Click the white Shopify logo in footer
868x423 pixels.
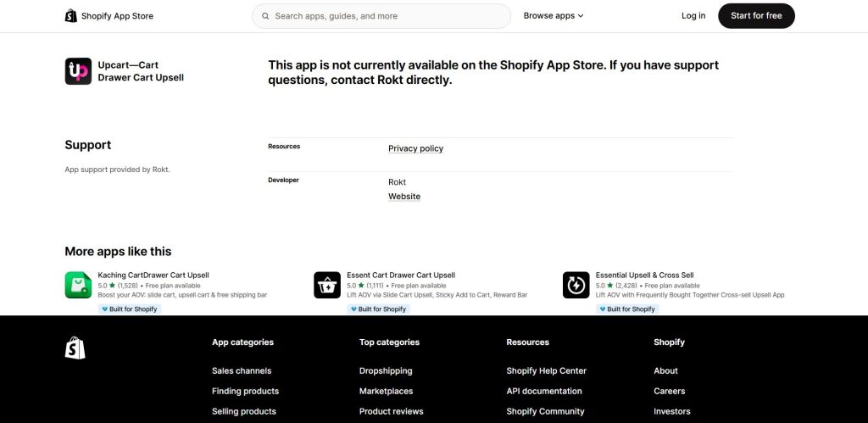pyautogui.click(x=75, y=348)
